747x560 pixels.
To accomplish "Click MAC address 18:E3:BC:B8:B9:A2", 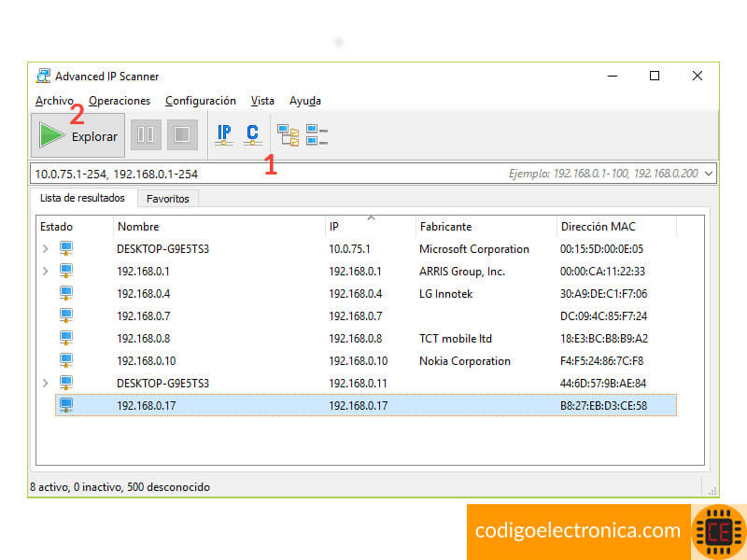I will [x=604, y=339].
